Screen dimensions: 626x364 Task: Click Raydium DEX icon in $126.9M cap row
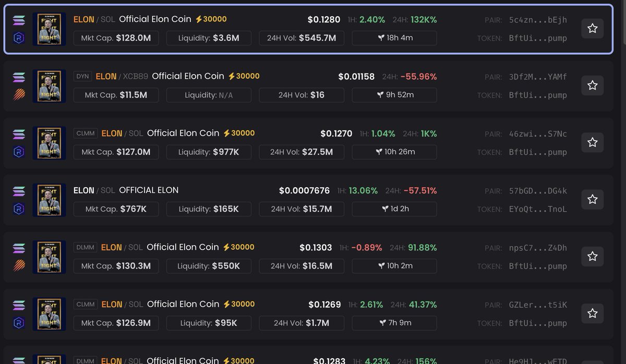(x=19, y=323)
